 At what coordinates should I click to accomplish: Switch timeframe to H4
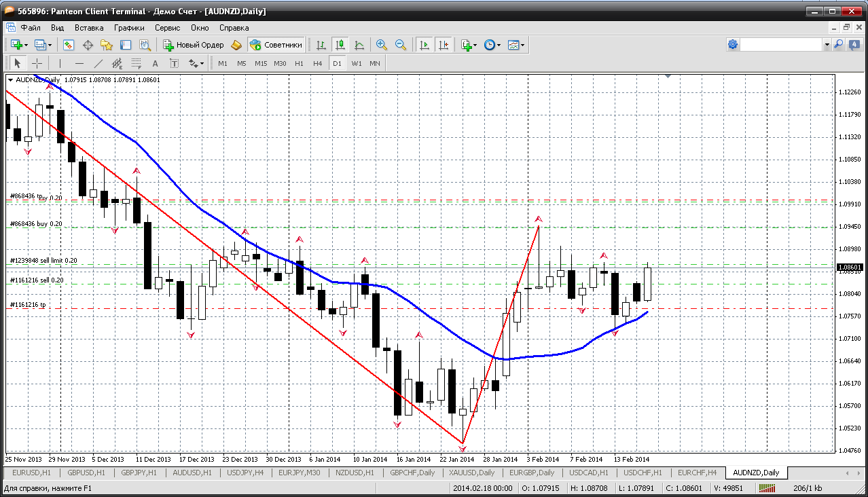coord(318,63)
